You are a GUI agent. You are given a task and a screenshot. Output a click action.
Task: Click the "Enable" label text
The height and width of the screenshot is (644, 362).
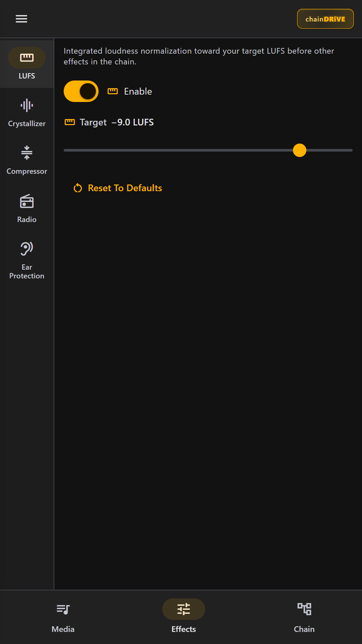(x=138, y=92)
